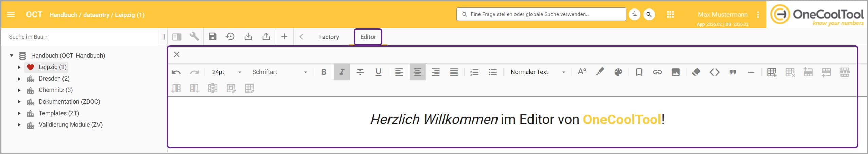This screenshot has width=868, height=154.
Task: Insert table row above
Action: point(808,72)
